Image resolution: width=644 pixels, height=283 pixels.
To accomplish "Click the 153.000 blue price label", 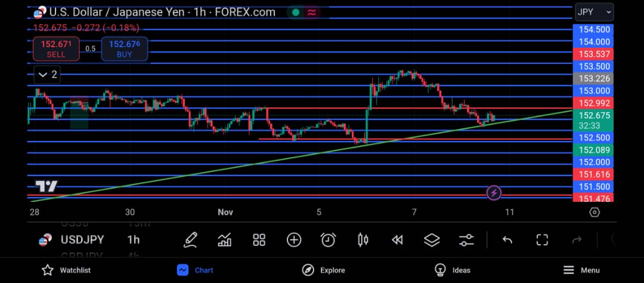I will point(593,91).
